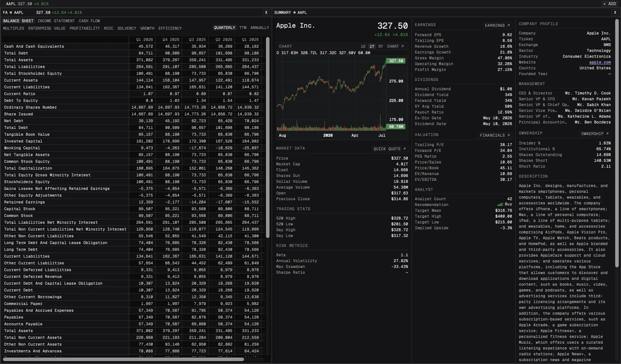
Task: Select the Retained Earnings row
Action: point(133,202)
